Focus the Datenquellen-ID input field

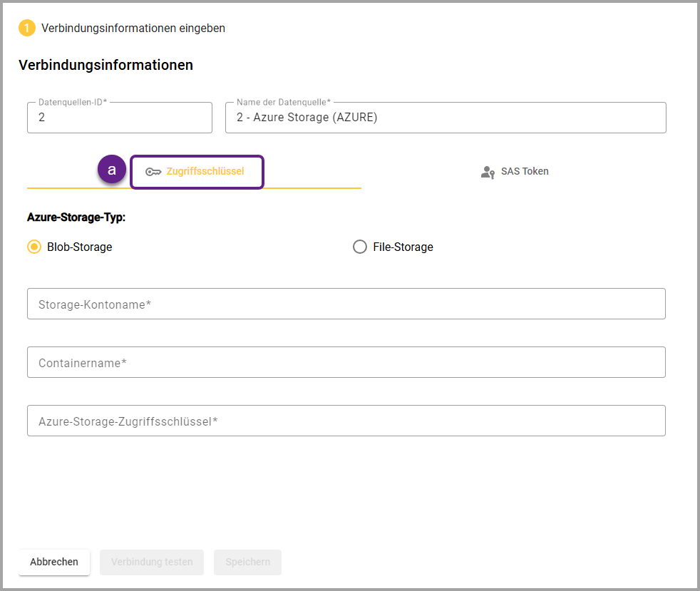click(x=119, y=118)
